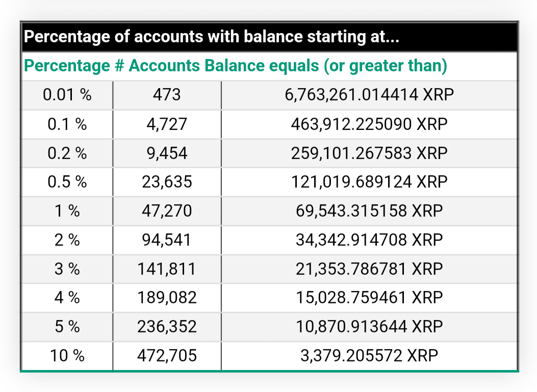Click the 69,543.315158 XRP balance
Screen dimensions: 537x392
tap(369, 211)
